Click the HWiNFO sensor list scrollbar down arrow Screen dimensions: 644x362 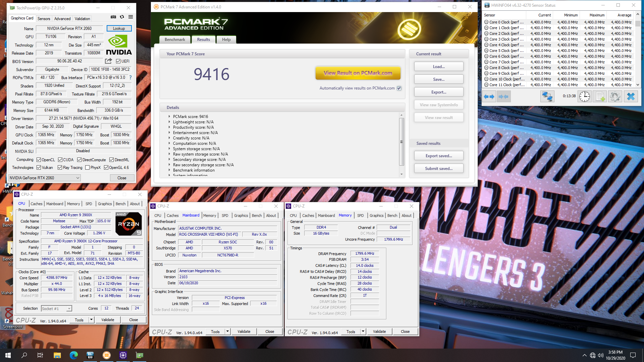638,85
